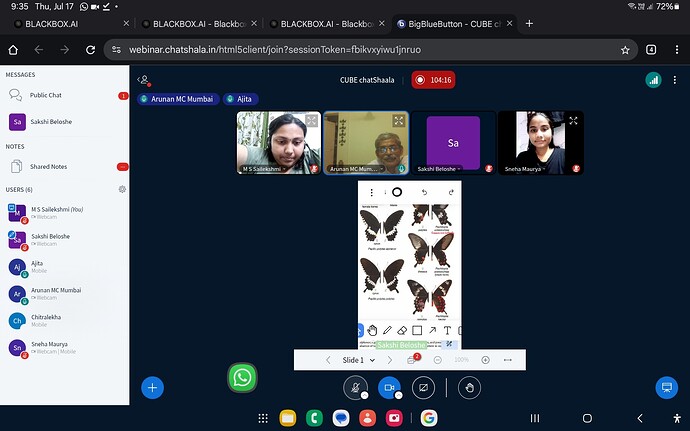The image size is (690, 431).
Task: Open the connection status icon
Action: coord(653,80)
